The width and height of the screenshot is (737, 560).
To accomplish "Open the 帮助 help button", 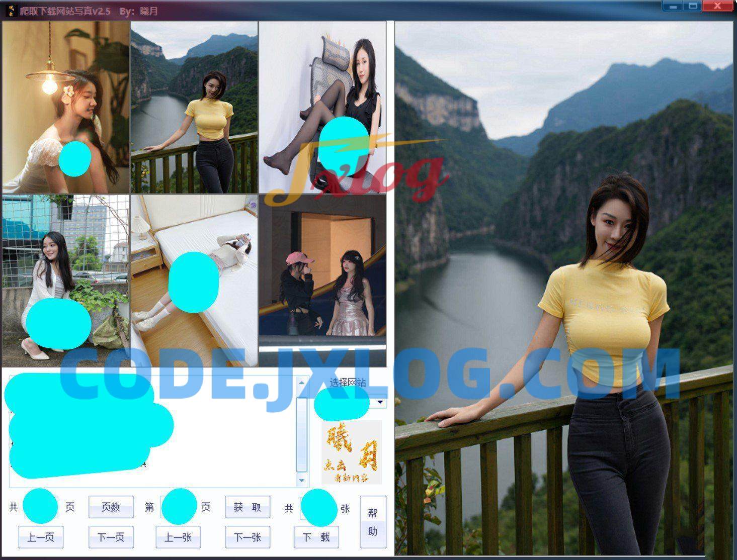I will pos(373,521).
